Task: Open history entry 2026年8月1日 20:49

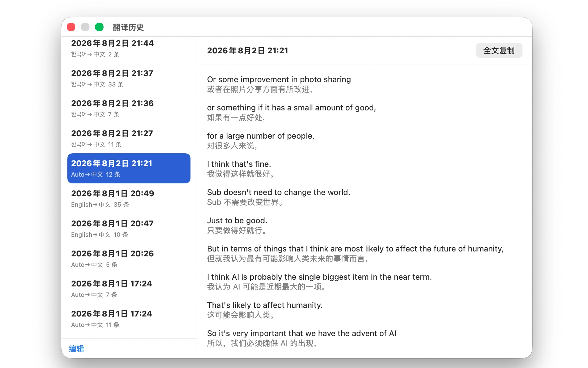Action: tap(129, 198)
